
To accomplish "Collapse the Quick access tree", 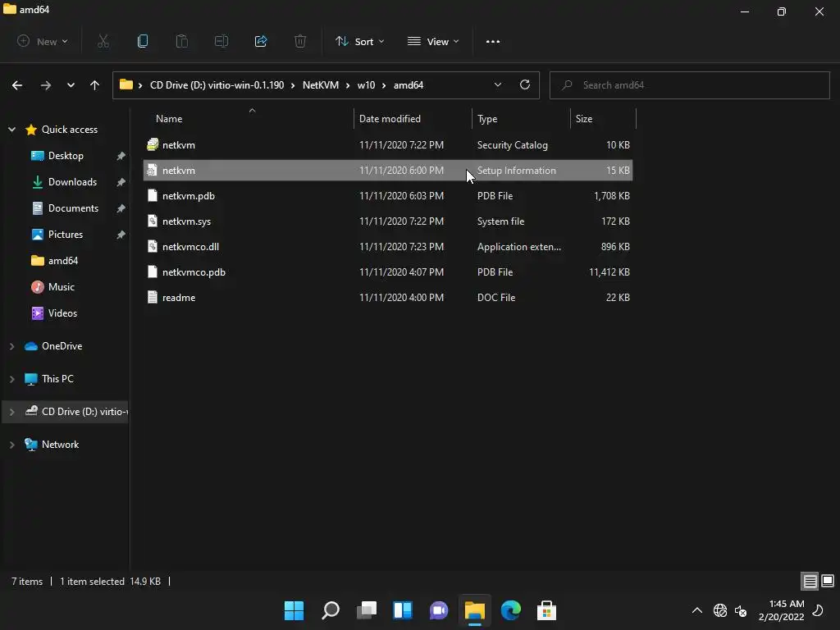I will pos(11,129).
